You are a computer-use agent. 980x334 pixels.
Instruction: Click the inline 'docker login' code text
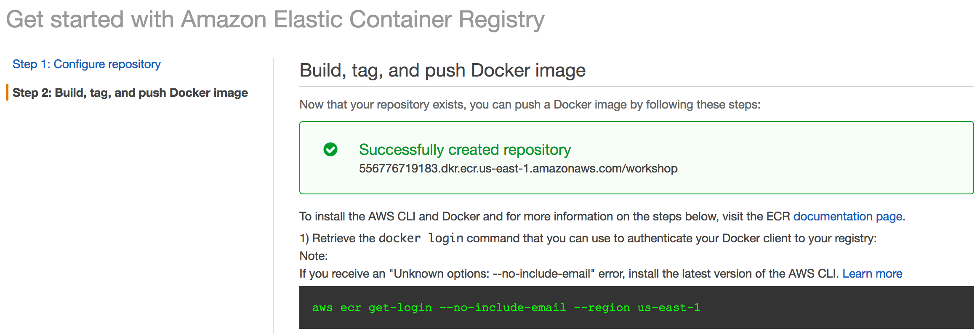tap(421, 239)
